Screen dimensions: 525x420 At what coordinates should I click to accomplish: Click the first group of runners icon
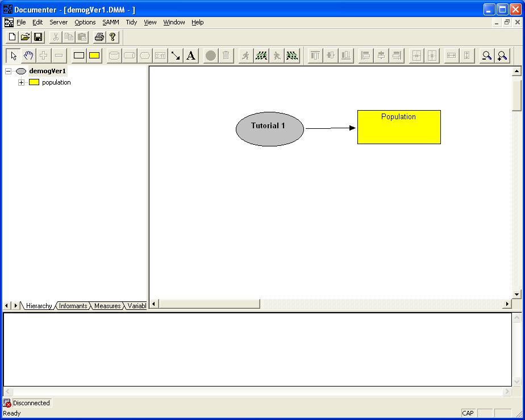pyautogui.click(x=261, y=56)
